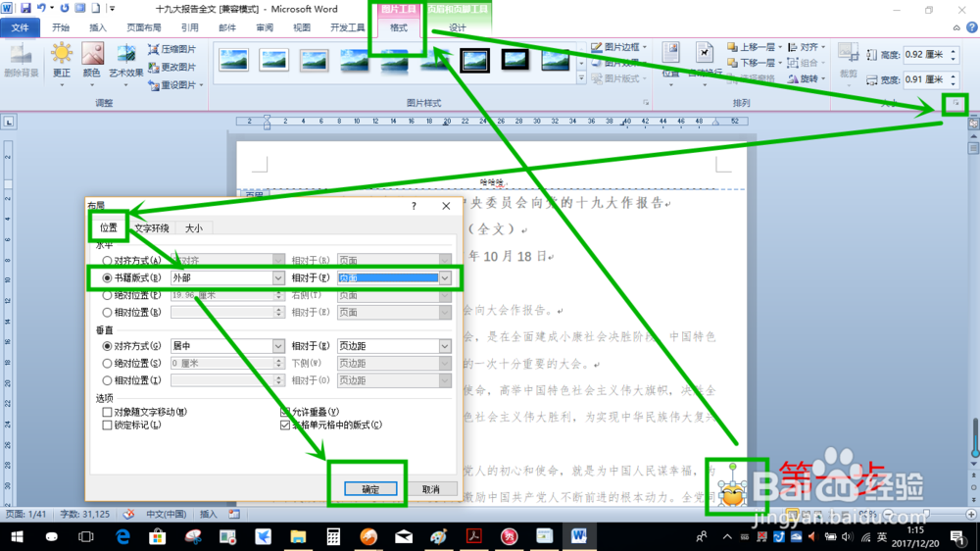Open the 外部 book layout dropdown
This screenshot has height=551, width=980.
(278, 277)
